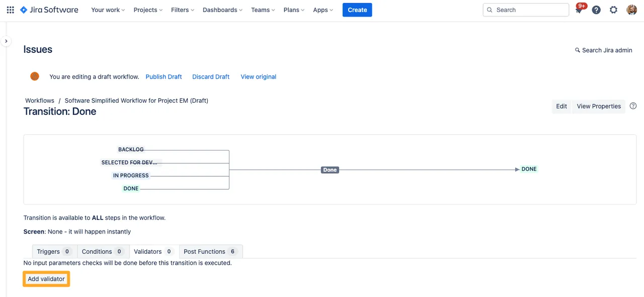Select the Post Functions tab
This screenshot has height=297, width=644.
(x=210, y=251)
